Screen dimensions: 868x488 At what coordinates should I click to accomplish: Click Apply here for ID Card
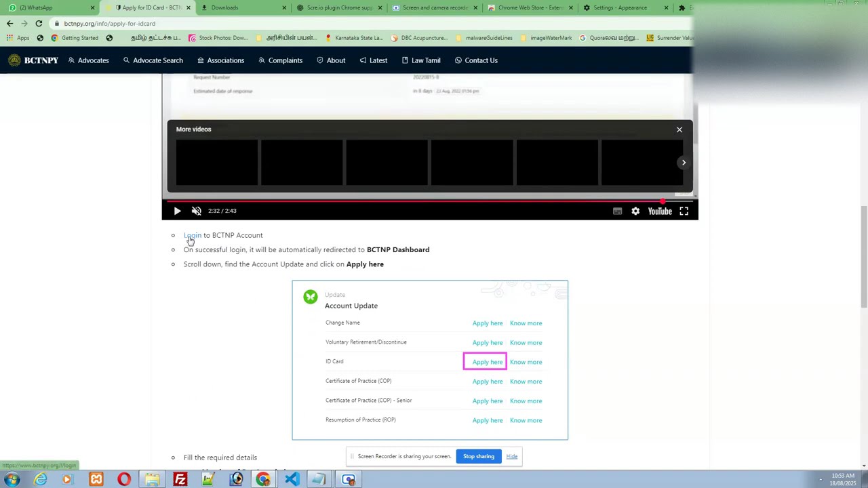click(488, 362)
